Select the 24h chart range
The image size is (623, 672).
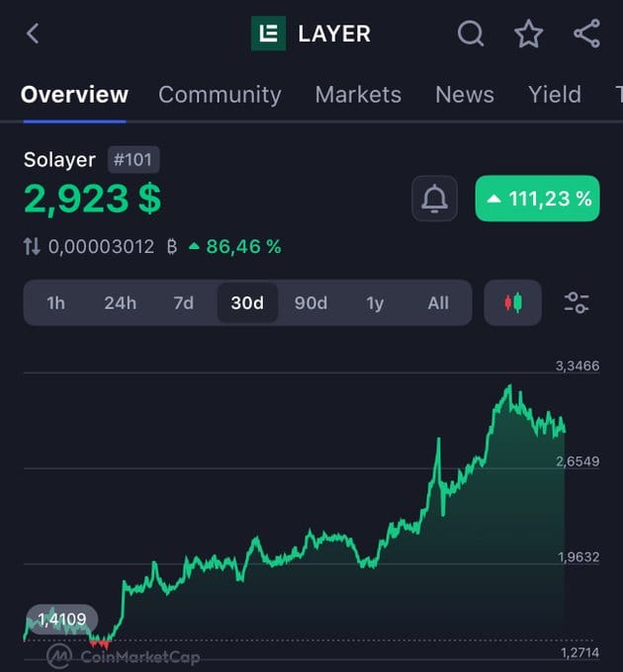[x=120, y=303]
